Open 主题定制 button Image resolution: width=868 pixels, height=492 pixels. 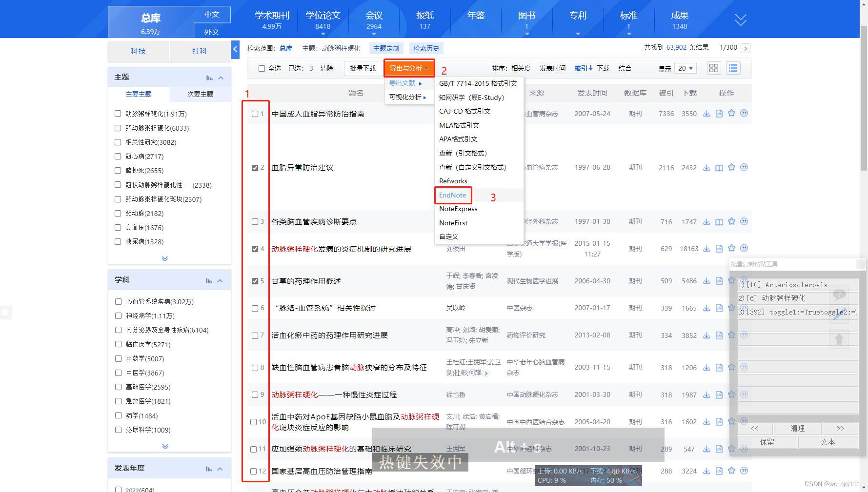point(386,48)
